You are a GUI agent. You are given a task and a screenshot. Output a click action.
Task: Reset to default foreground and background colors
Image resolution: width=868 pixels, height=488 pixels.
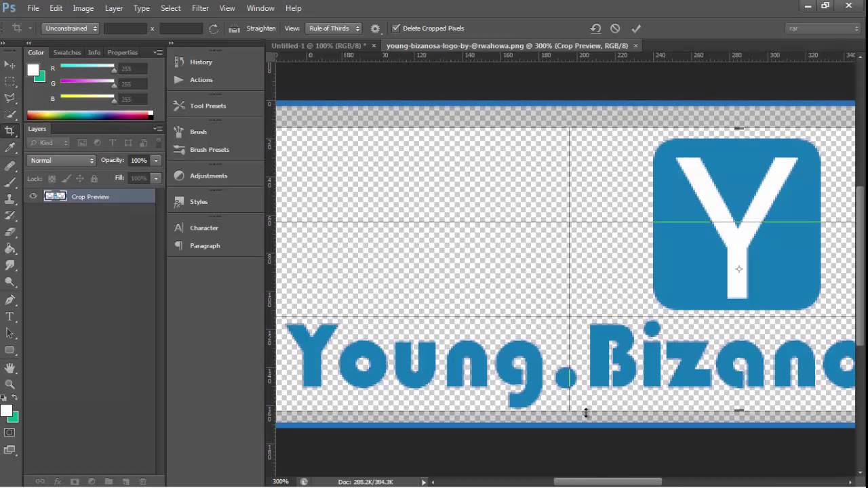pyautogui.click(x=5, y=398)
